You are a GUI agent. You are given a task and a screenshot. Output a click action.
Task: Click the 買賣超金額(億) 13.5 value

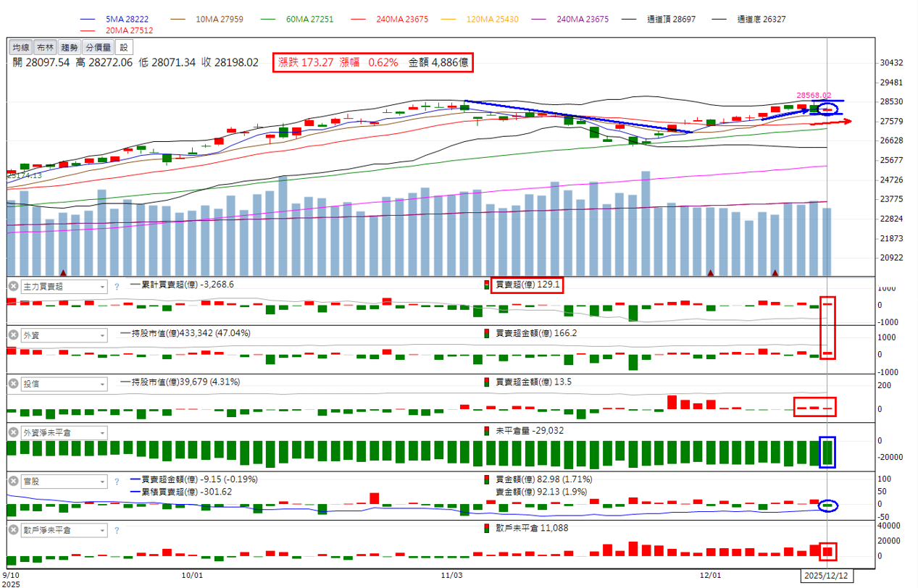point(533,382)
